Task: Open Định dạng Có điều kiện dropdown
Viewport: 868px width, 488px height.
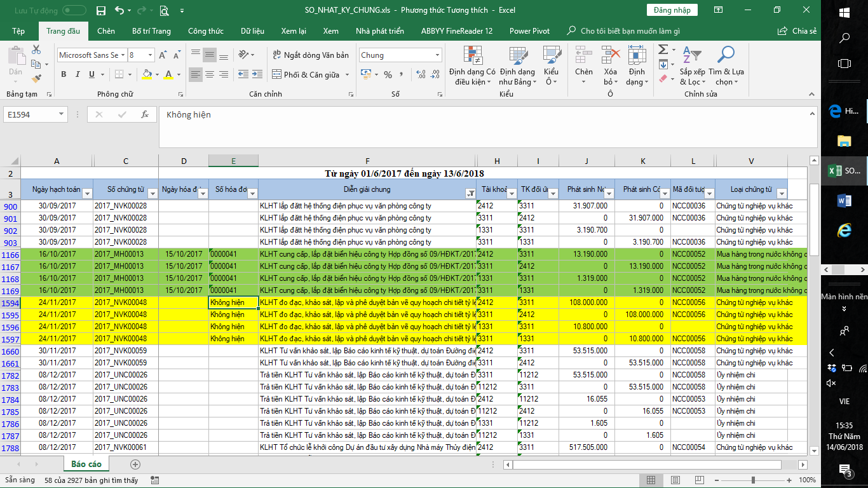Action: point(472,66)
